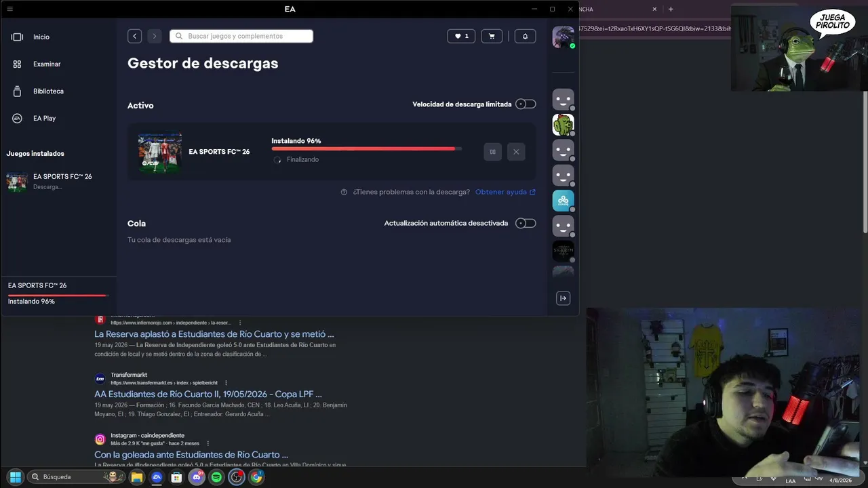Screen dimensions: 868x488
Task: Click the Finalizando status text
Action: pos(302,160)
